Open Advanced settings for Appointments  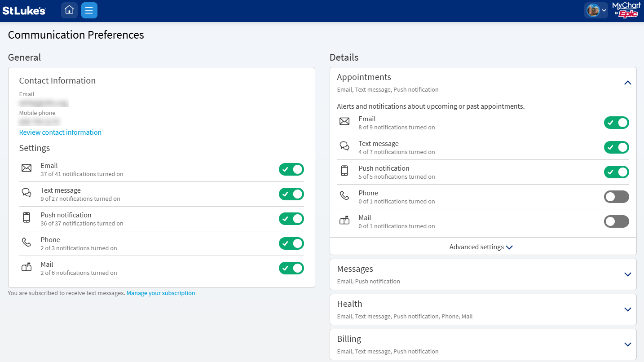click(481, 247)
